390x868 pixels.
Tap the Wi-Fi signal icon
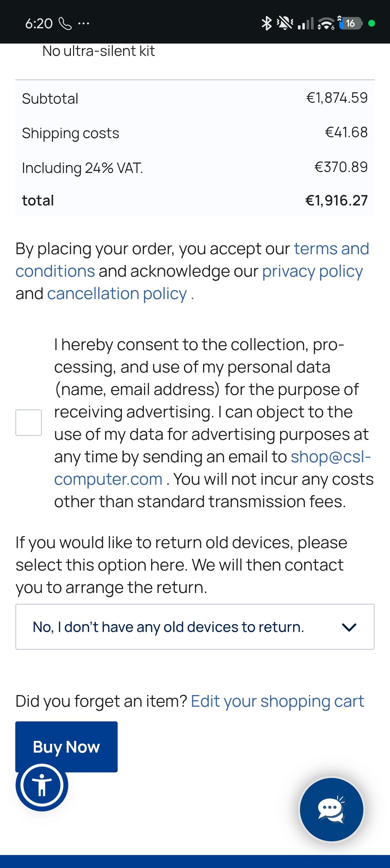(x=326, y=24)
